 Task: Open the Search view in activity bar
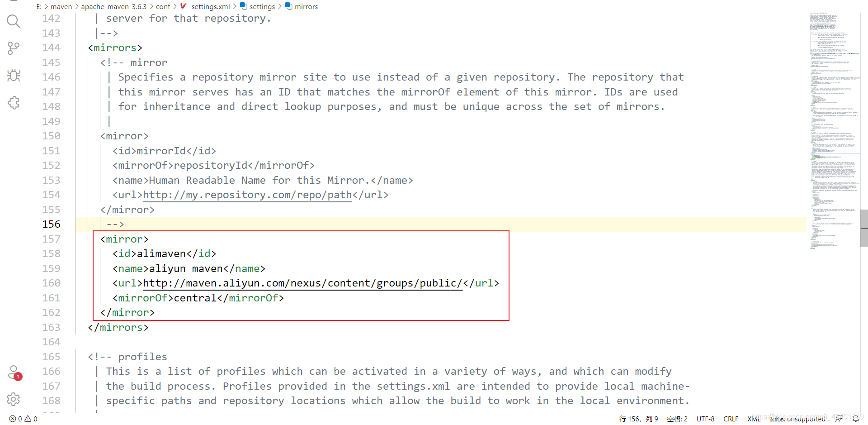pyautogui.click(x=14, y=21)
